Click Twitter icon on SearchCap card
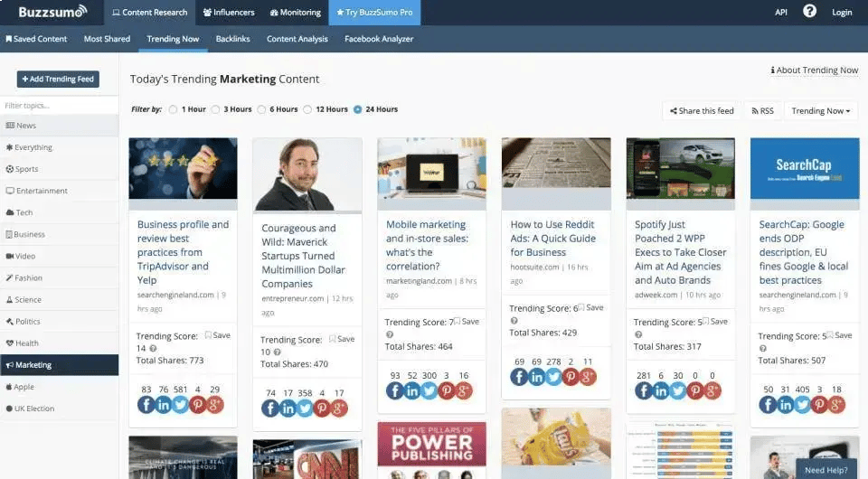 (x=802, y=405)
